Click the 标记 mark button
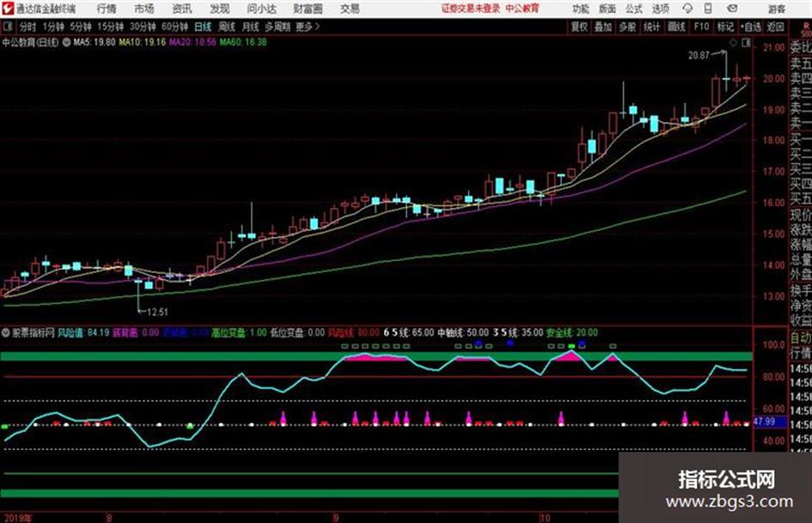Viewport: 812px width, 523px height. (x=725, y=27)
